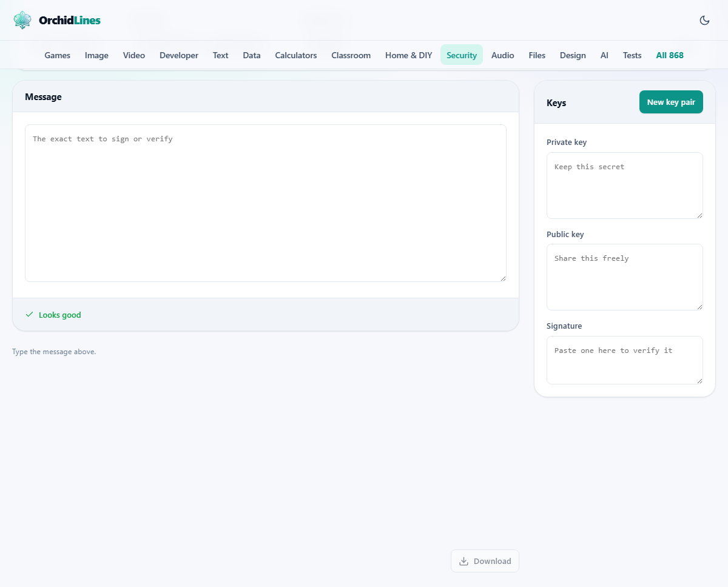Click 'Type the message above.' hint
Screen dimensions: 728x587
[54, 352]
